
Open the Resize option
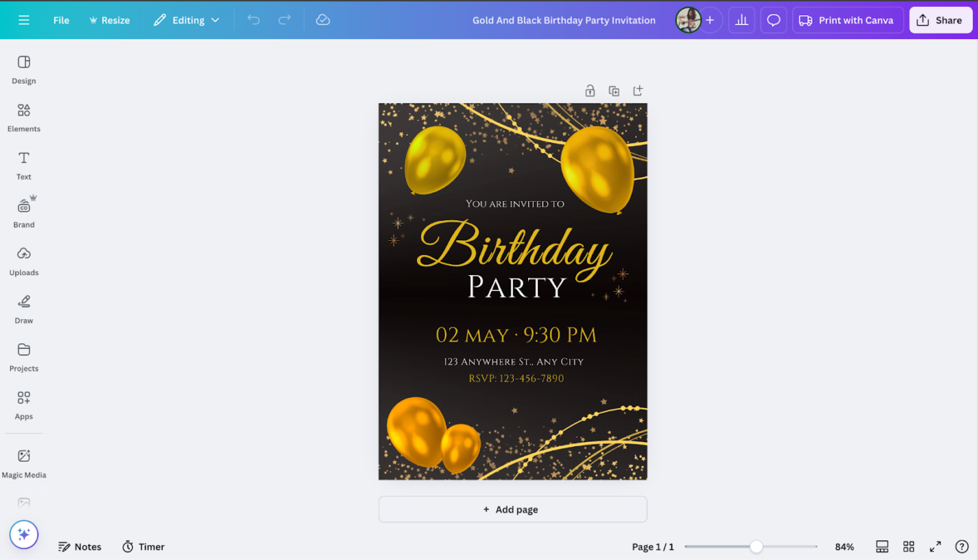[x=109, y=20]
